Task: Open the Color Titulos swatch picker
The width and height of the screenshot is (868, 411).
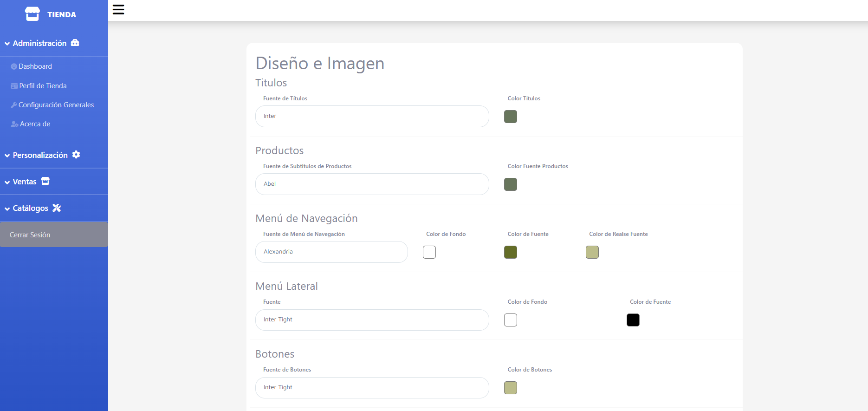Action: click(510, 117)
